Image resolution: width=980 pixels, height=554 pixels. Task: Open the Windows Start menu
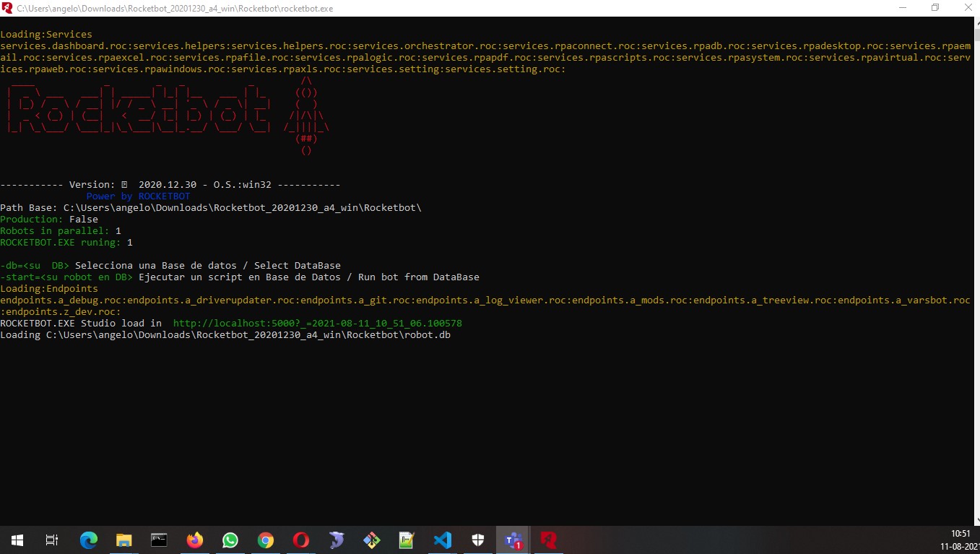pyautogui.click(x=17, y=540)
